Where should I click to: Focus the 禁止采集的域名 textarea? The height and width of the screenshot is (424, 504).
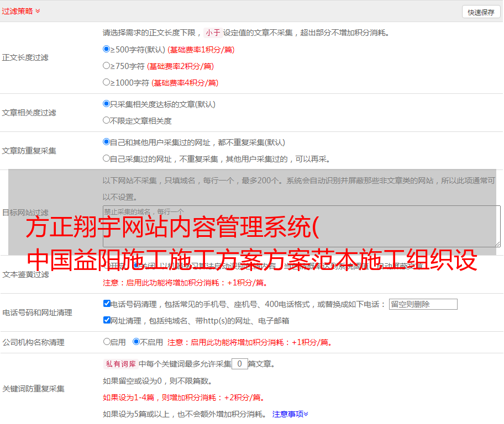pyautogui.click(x=302, y=226)
